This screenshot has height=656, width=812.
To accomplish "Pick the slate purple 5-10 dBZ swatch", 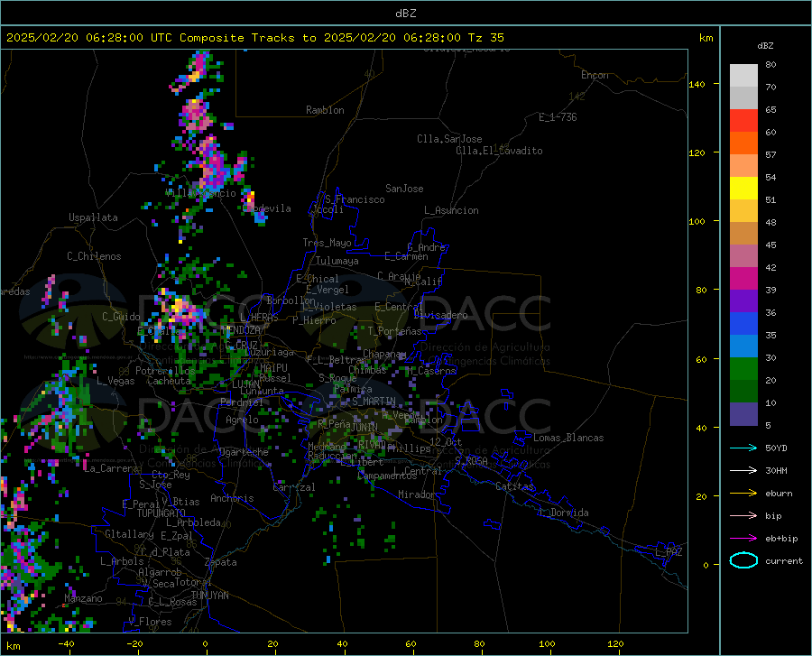I will [x=743, y=414].
